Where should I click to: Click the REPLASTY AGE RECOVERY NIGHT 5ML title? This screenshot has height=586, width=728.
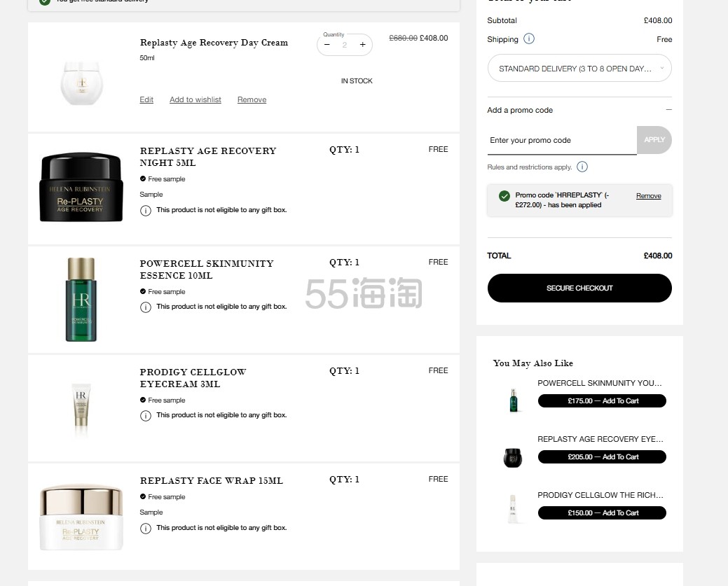point(208,157)
